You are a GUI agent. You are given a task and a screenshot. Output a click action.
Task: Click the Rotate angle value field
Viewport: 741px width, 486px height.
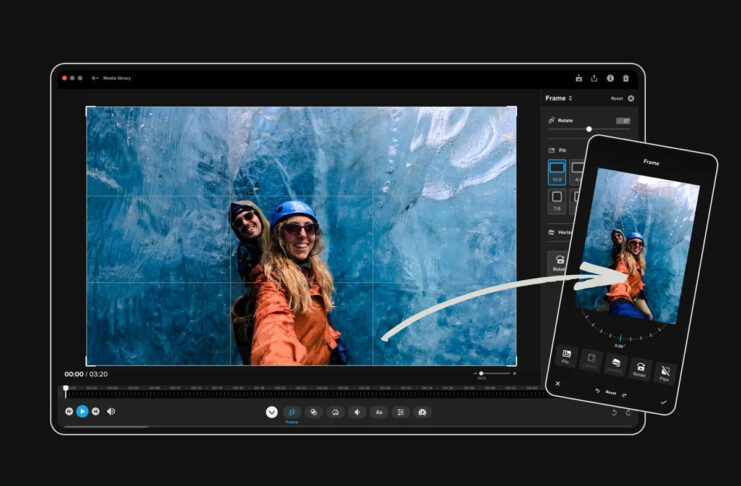tap(623, 121)
